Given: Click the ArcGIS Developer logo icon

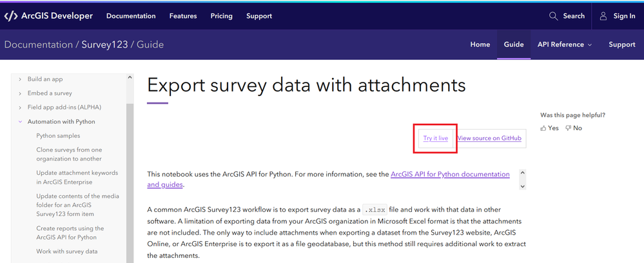Looking at the screenshot, I should [11, 16].
